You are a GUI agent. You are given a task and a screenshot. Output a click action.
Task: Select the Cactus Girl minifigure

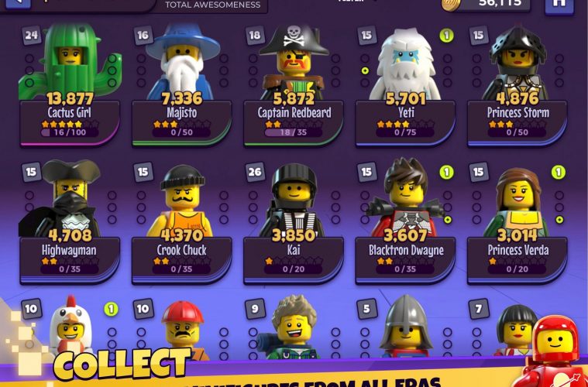[x=70, y=62]
